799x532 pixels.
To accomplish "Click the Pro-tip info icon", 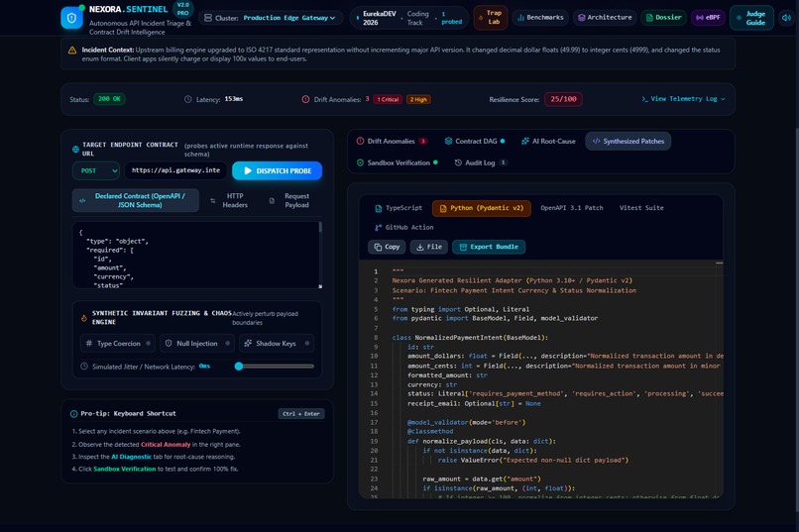I will [x=74, y=414].
